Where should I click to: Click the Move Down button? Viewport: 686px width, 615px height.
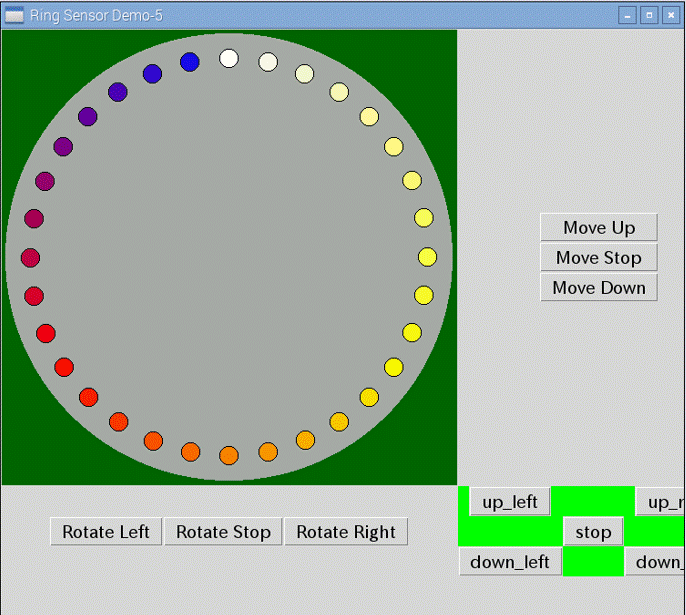click(598, 288)
